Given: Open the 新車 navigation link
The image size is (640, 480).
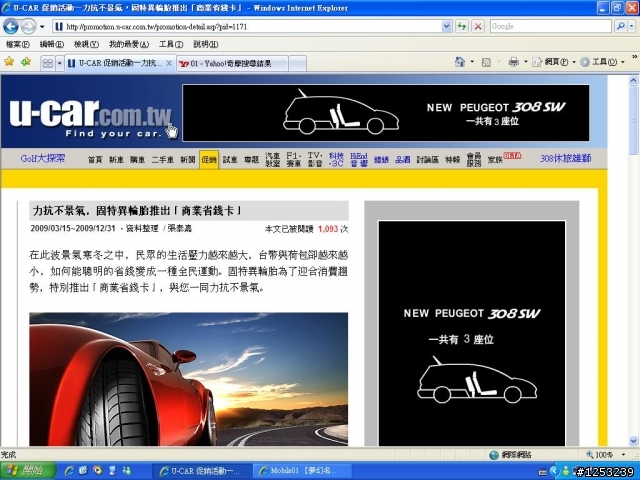Looking at the screenshot, I should [x=116, y=160].
